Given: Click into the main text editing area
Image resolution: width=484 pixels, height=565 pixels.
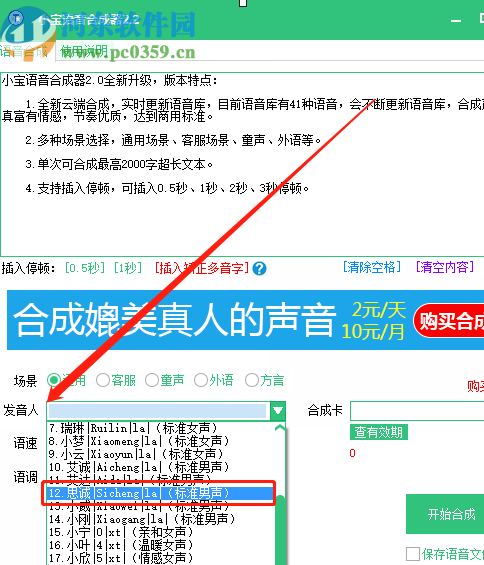Looking at the screenshot, I should point(242,164).
